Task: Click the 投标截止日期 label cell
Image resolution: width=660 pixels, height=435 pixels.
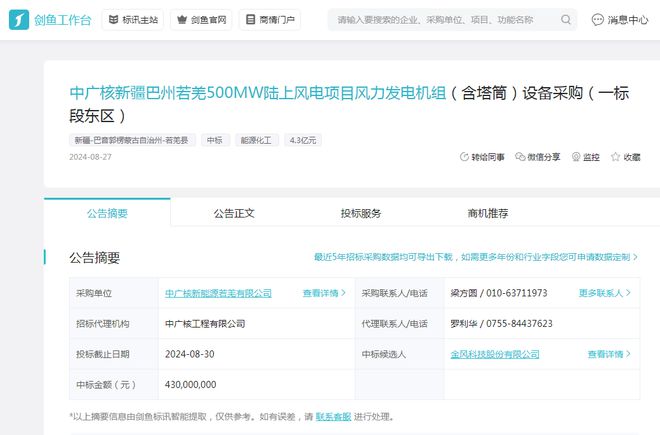Action: tap(114, 354)
